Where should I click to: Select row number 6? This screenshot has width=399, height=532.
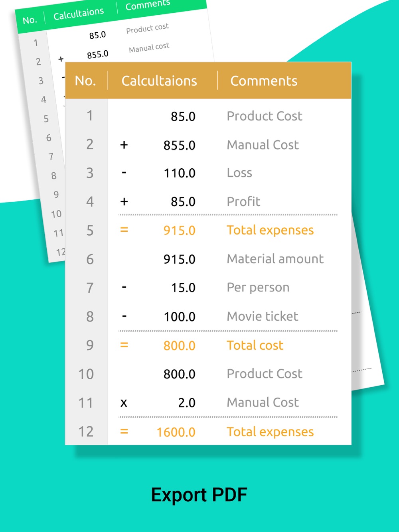[x=90, y=259]
